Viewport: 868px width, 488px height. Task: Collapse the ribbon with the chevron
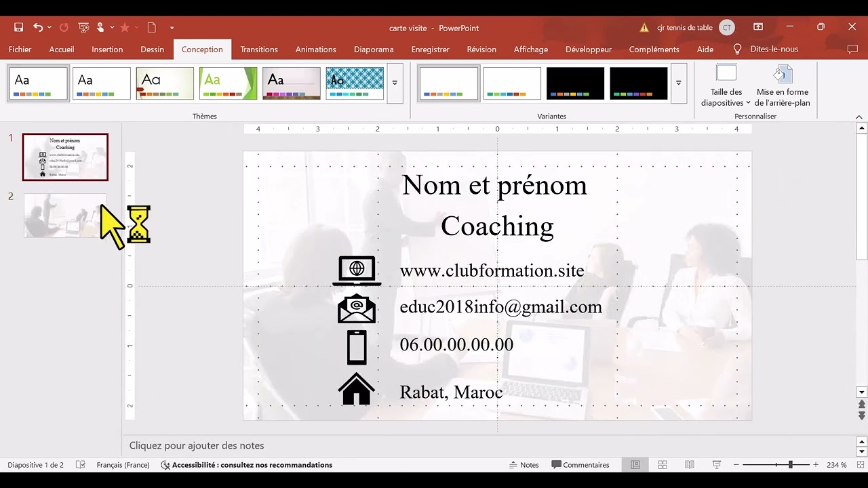pos(859,117)
